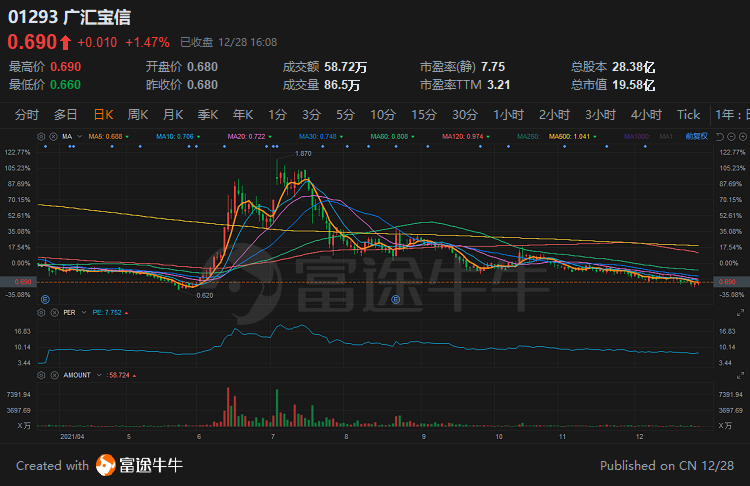
Task: Close the PER indicator panel
Action: pyautogui.click(x=55, y=313)
